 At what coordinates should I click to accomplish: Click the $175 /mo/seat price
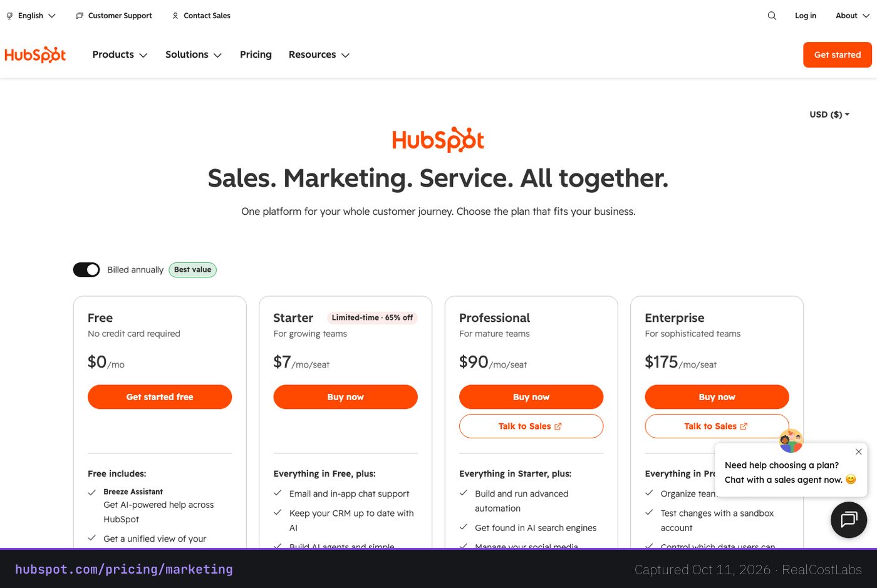pyautogui.click(x=681, y=362)
